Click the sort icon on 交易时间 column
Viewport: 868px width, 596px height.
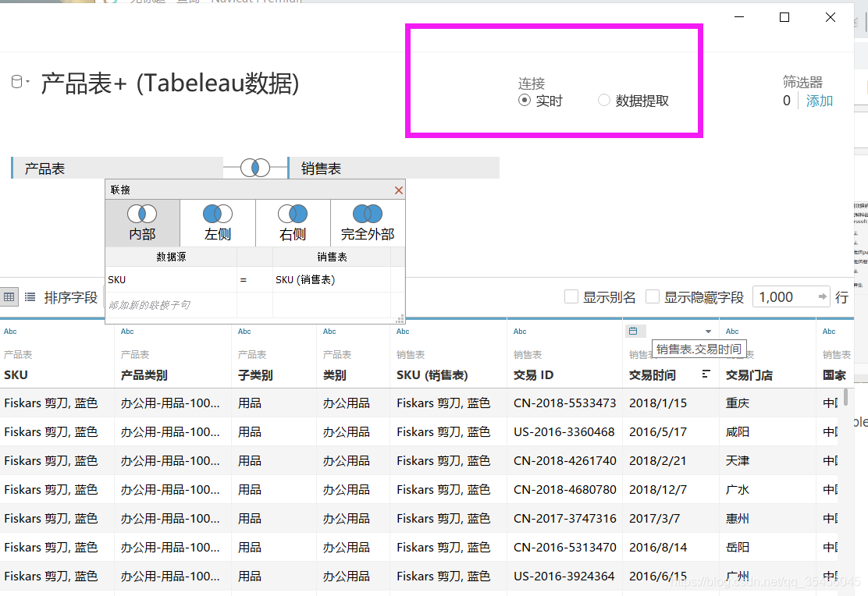[706, 374]
